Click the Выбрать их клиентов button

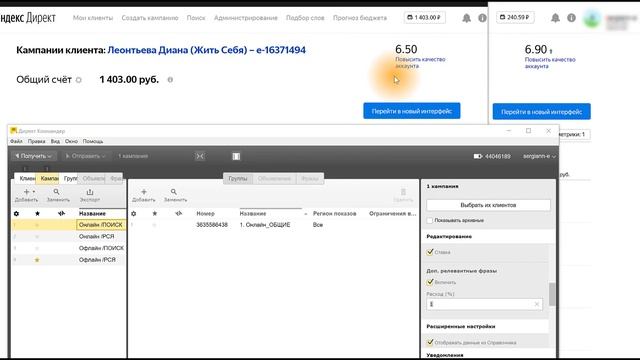tap(488, 205)
